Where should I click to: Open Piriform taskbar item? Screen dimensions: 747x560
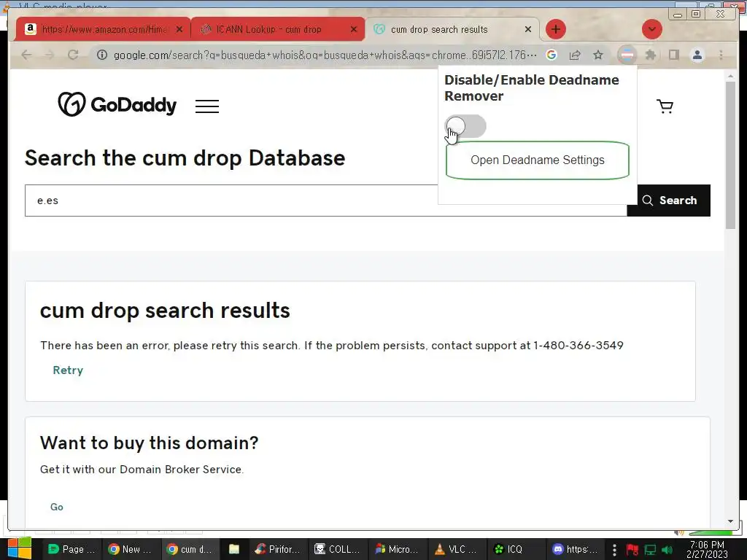(278, 550)
